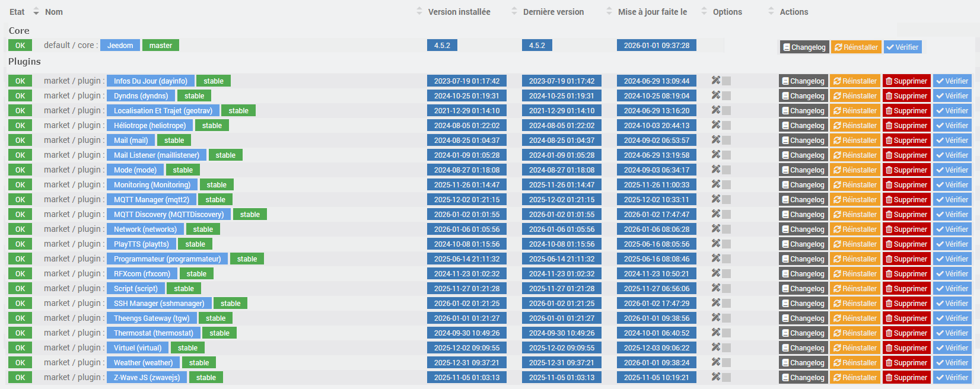
Task: Open the Changelog for Jeedom core
Action: tap(804, 47)
